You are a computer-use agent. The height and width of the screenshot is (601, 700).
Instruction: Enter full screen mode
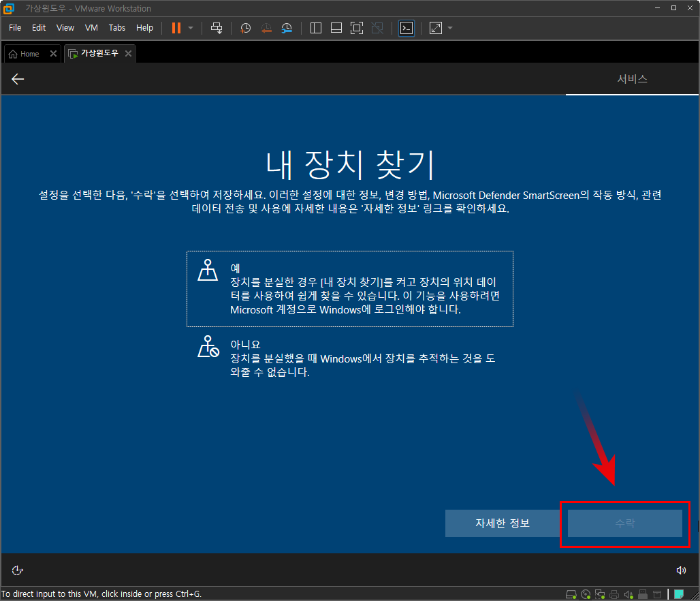pyautogui.click(x=357, y=28)
